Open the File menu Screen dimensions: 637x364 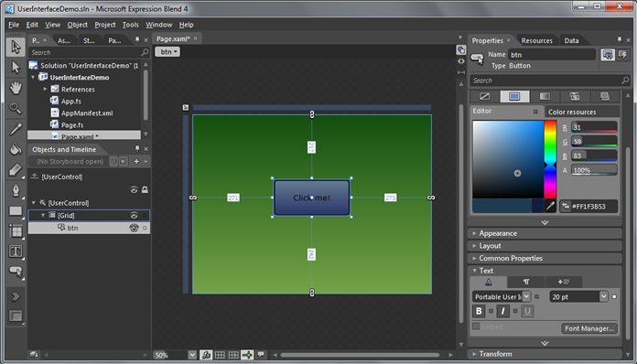coord(14,25)
